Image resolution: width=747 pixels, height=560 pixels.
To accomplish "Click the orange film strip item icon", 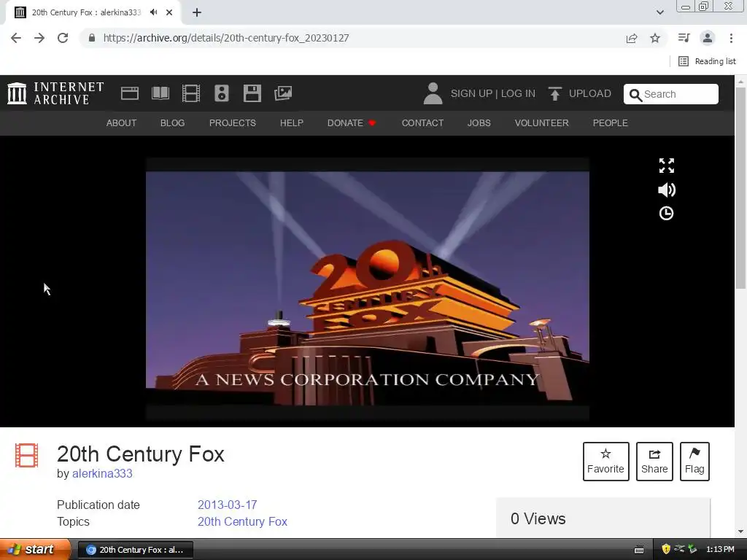I will coord(27,455).
